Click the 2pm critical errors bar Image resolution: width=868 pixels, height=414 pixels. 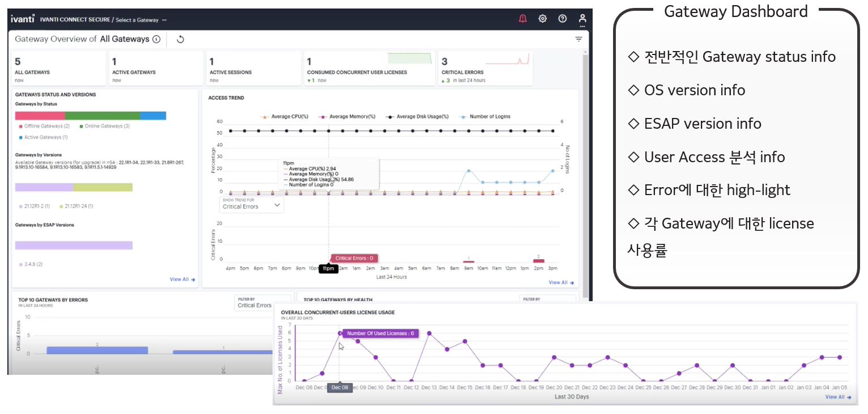pyautogui.click(x=538, y=261)
